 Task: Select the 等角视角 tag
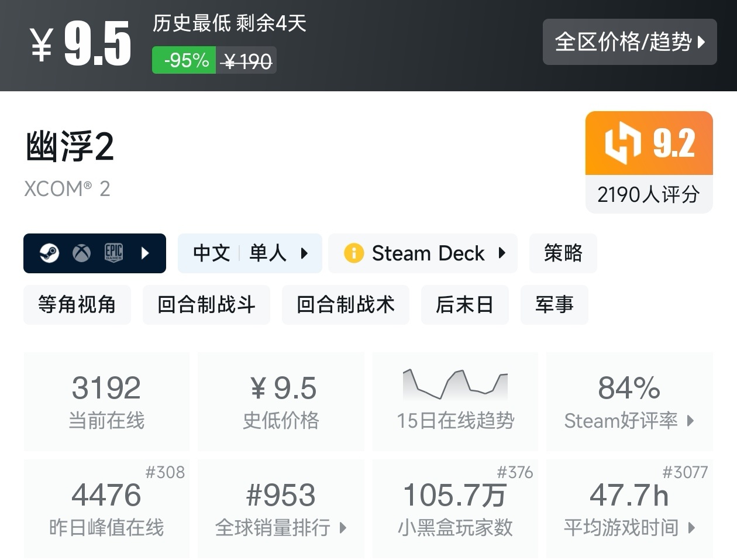click(77, 304)
